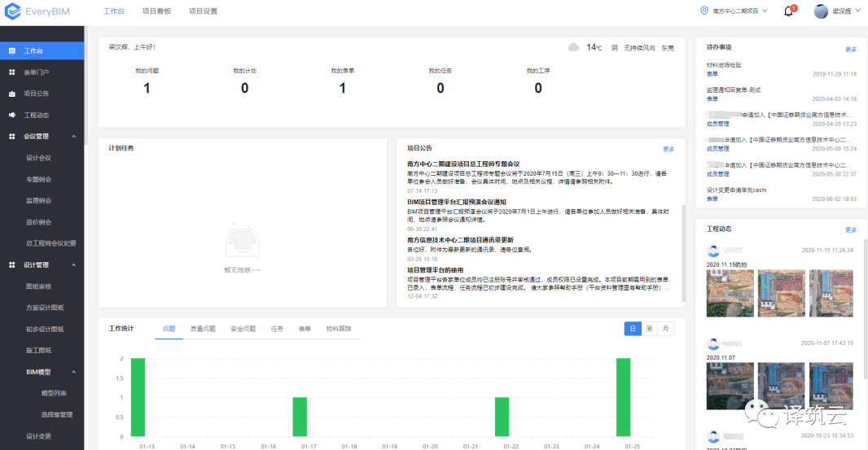Click the 项目公告 sidebar icon

click(11, 94)
